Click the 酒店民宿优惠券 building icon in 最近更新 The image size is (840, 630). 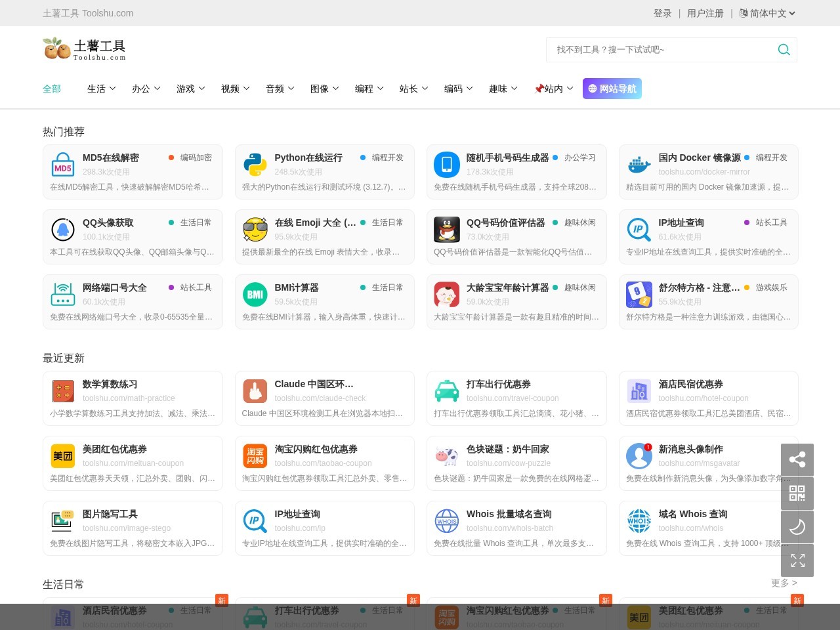tap(639, 390)
